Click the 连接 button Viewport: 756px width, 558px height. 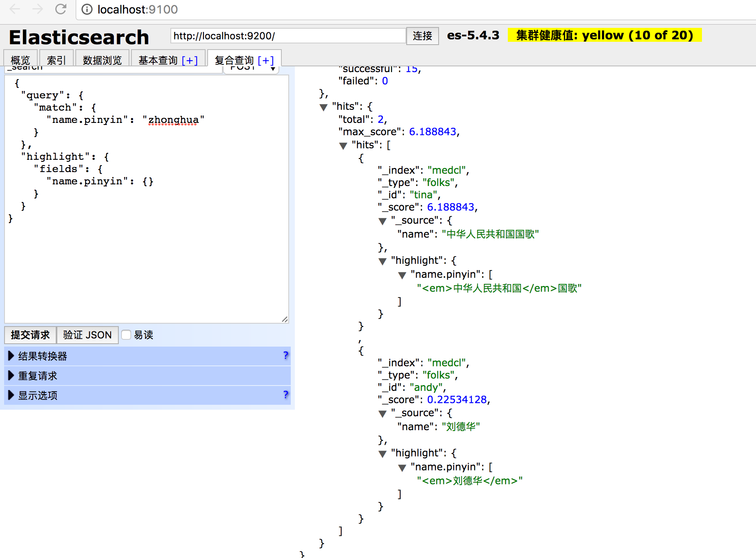(423, 36)
